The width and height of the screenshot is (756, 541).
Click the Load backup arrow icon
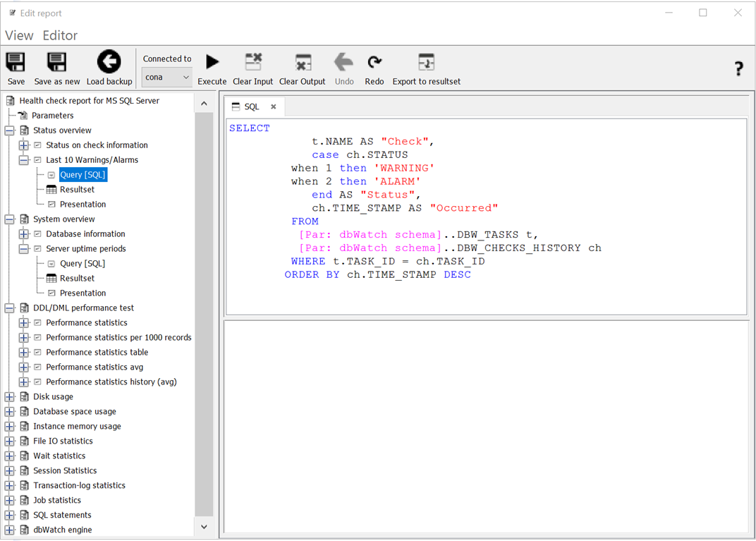coord(109,62)
